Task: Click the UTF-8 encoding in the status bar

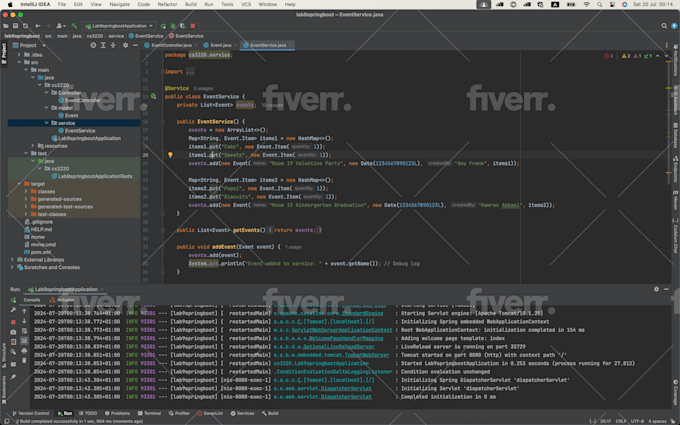Action: (x=637, y=421)
